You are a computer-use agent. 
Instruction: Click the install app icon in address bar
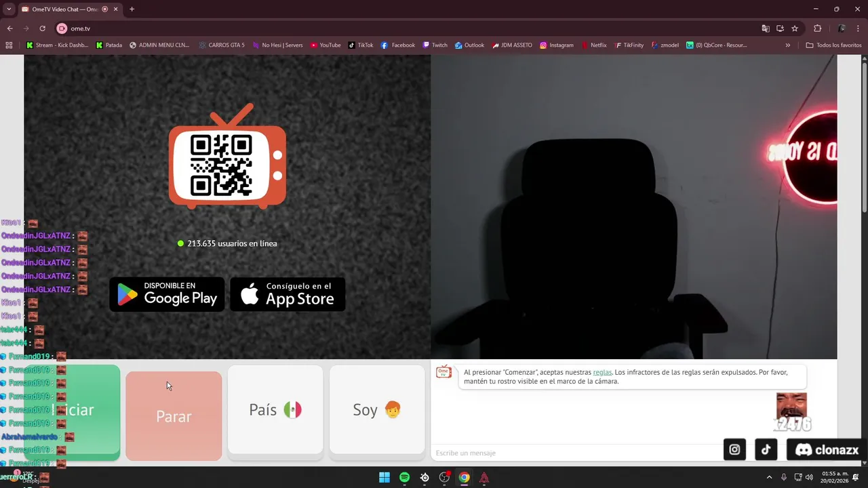tap(780, 28)
